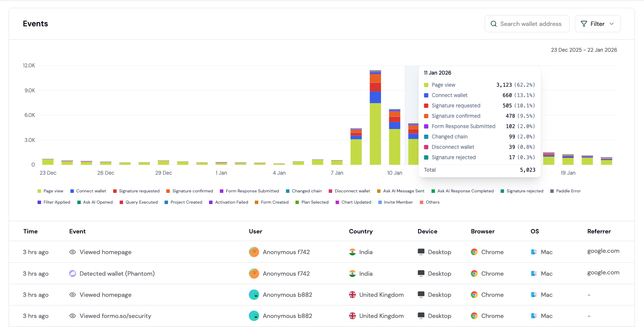Hide the "Others" series via its legend entry
This screenshot has width=644, height=327.
431,202
